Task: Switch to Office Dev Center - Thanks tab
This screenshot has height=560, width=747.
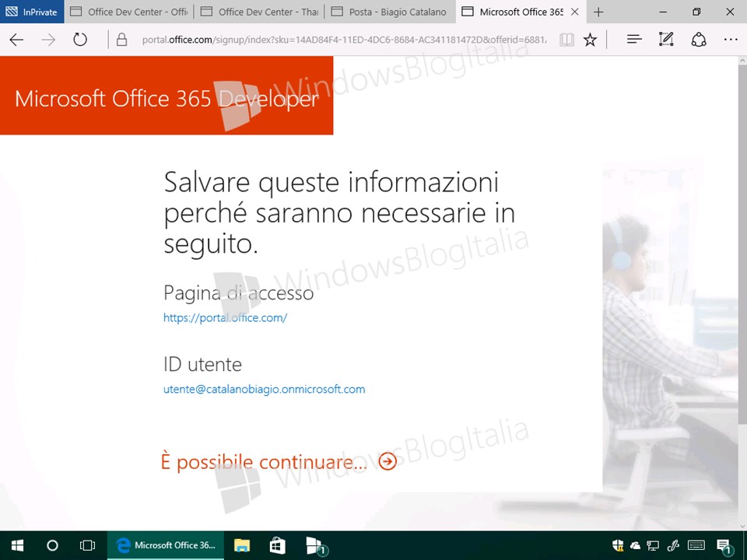Action: pyautogui.click(x=260, y=12)
